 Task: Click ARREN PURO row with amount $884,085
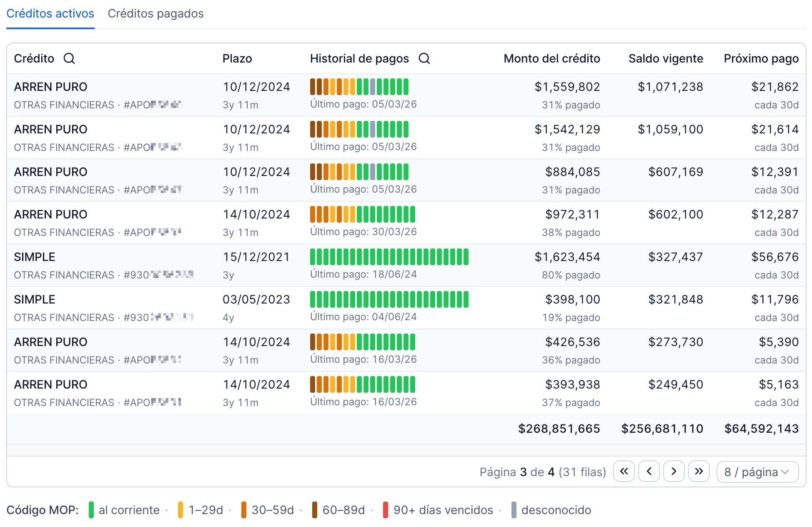(406, 180)
